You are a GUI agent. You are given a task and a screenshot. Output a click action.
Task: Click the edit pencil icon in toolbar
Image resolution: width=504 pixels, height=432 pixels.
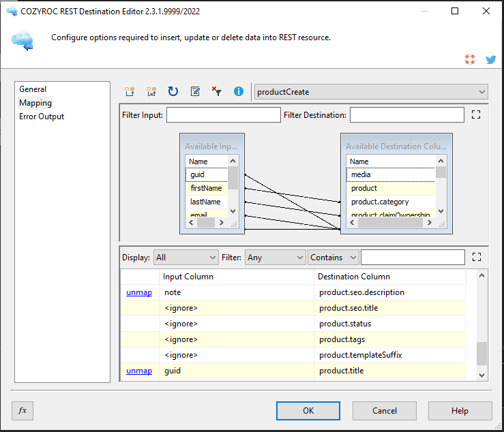(195, 91)
